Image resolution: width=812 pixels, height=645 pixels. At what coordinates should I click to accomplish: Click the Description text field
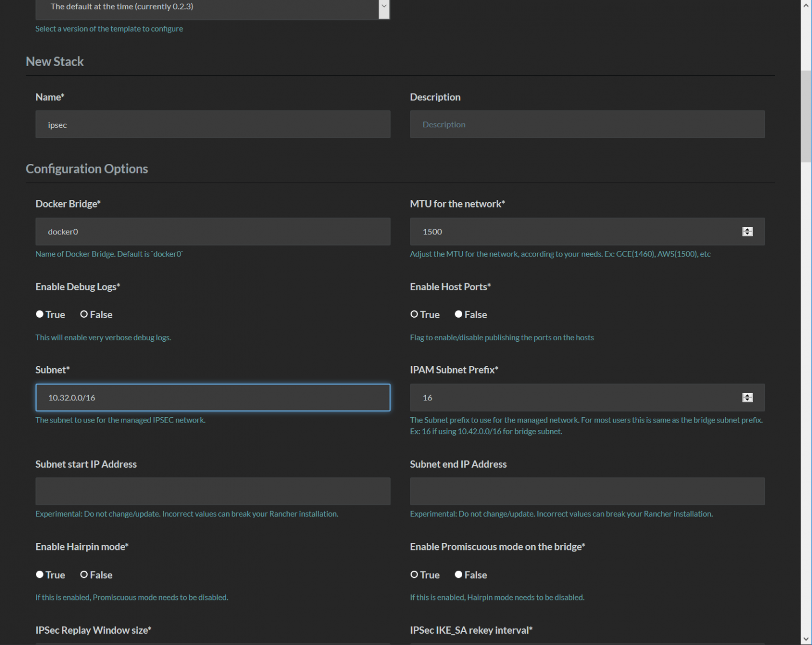(587, 125)
